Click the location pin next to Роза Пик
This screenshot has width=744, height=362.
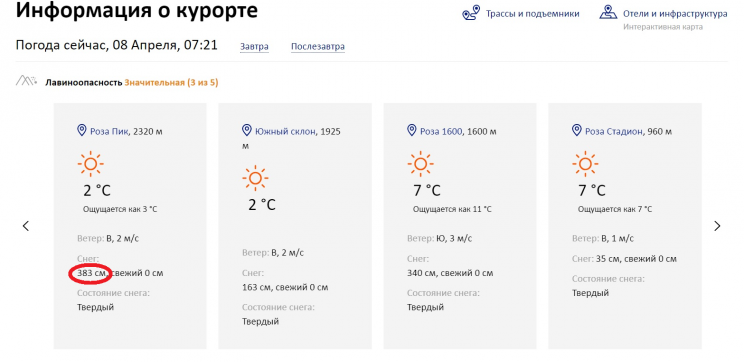coord(82,130)
